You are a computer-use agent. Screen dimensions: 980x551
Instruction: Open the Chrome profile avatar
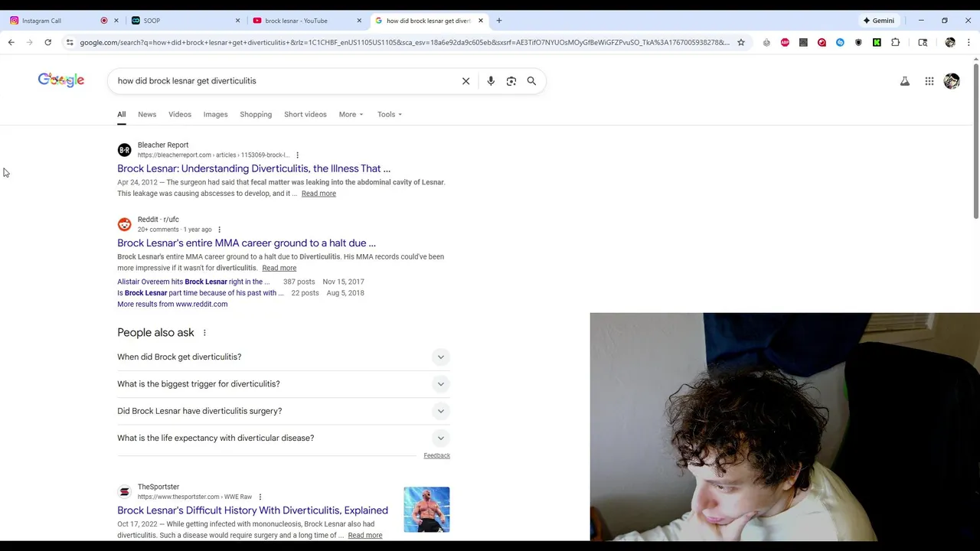pos(950,42)
